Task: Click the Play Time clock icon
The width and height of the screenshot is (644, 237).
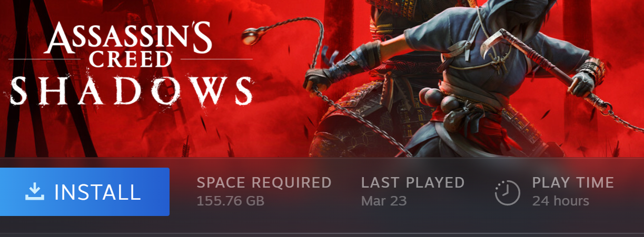Action: click(x=508, y=192)
